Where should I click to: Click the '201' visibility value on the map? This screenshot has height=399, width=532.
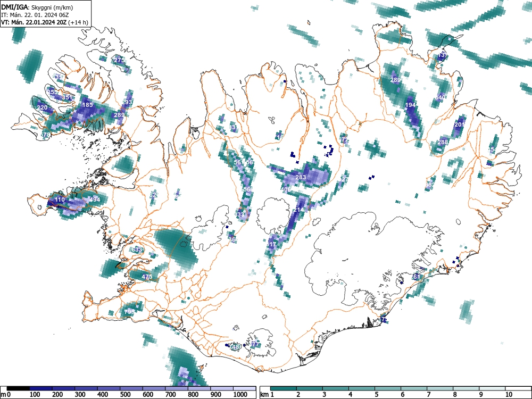point(460,124)
